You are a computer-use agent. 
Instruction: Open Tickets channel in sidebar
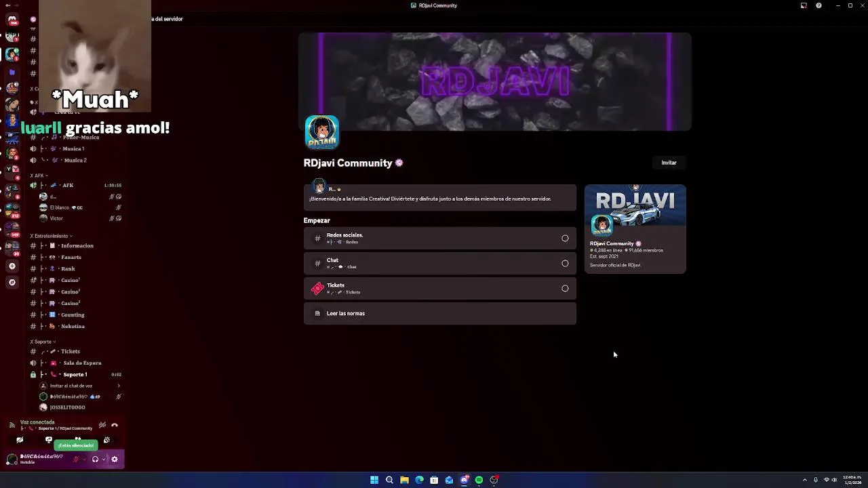pos(75,351)
